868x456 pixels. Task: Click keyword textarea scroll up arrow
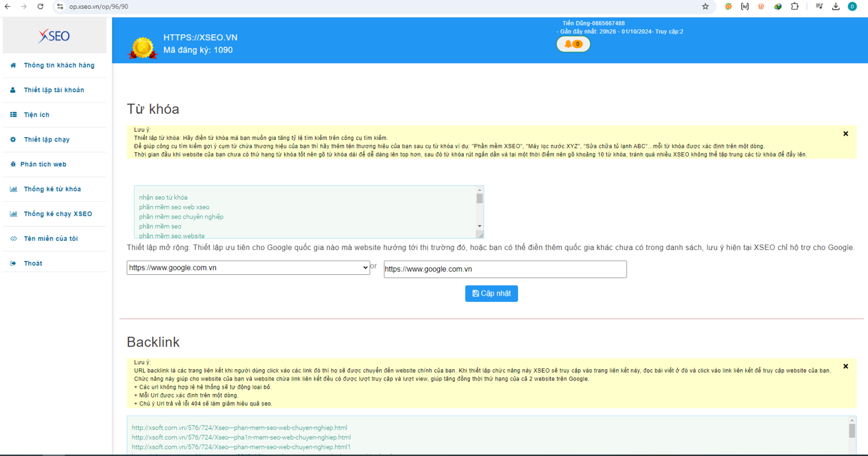tap(480, 190)
